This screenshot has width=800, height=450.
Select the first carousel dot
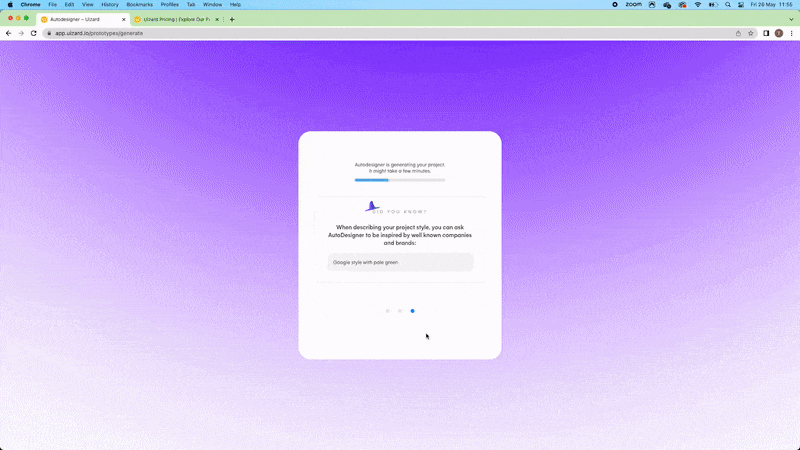click(388, 311)
